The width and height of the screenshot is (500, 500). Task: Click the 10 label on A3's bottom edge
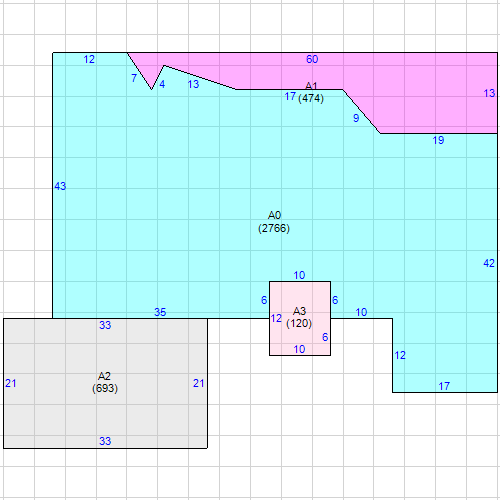[x=299, y=349]
